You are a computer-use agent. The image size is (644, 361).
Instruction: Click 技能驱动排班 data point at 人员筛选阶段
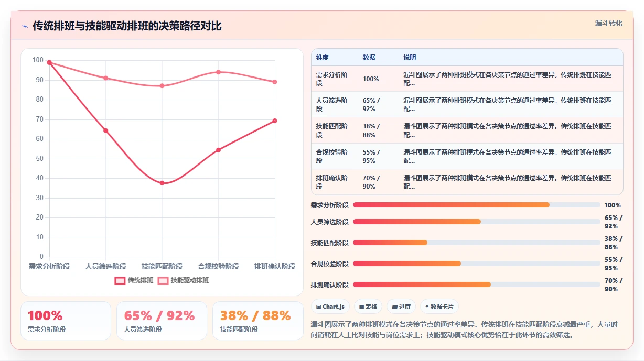point(105,78)
